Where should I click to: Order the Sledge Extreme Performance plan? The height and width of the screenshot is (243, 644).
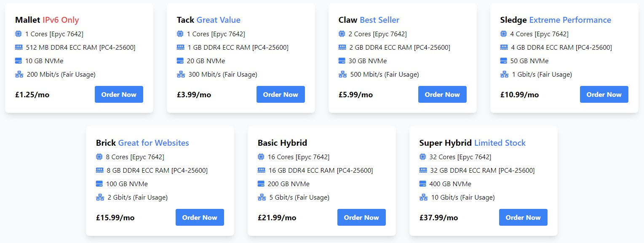(604, 94)
